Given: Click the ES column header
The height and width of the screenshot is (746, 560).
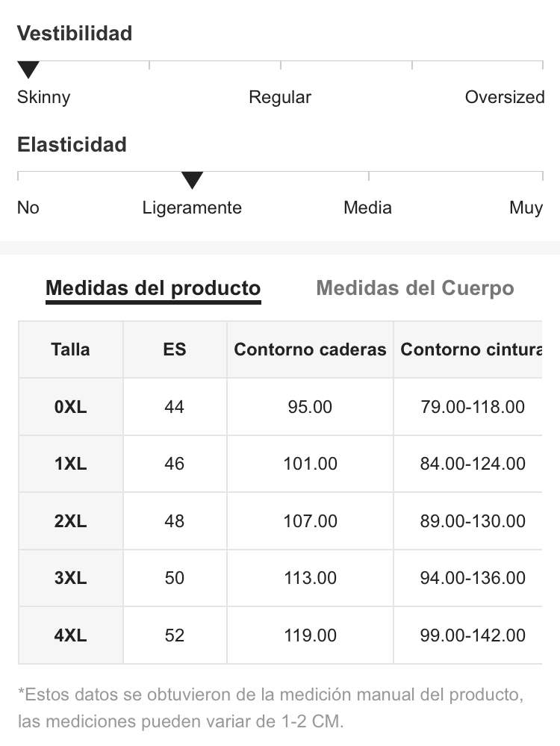Looking at the screenshot, I should pyautogui.click(x=175, y=349).
